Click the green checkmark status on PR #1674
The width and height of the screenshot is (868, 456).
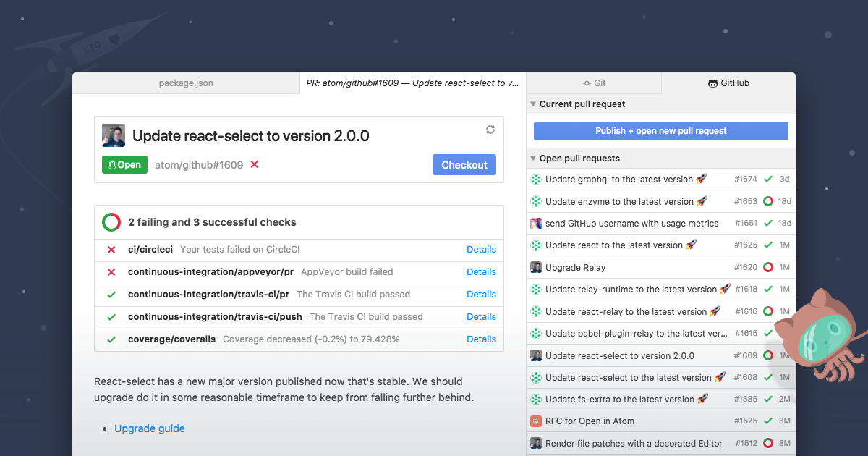point(768,179)
